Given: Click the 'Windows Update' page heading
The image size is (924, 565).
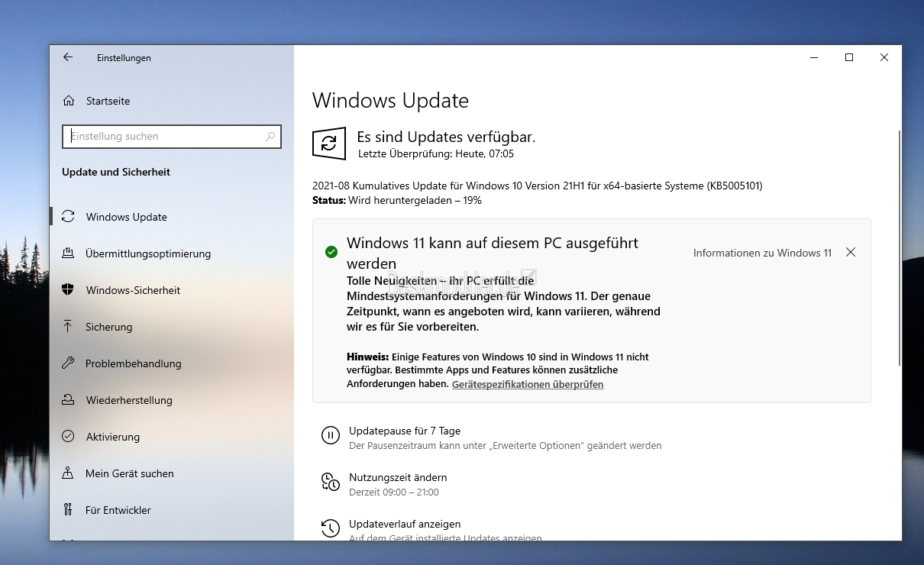Looking at the screenshot, I should point(390,101).
